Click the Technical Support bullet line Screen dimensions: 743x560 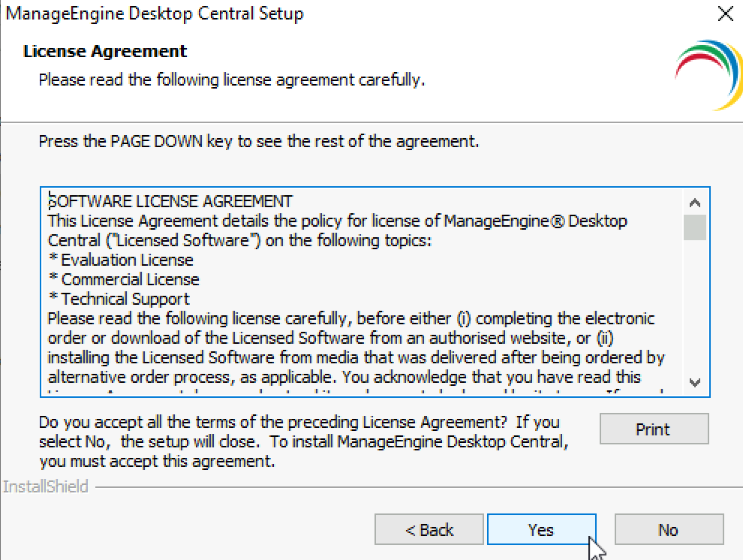click(x=119, y=299)
